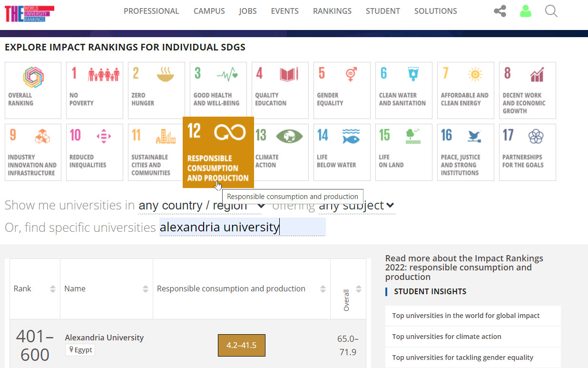Image resolution: width=588 pixels, height=368 pixels.
Task: Expand the any subject dropdown
Action: coord(356,206)
